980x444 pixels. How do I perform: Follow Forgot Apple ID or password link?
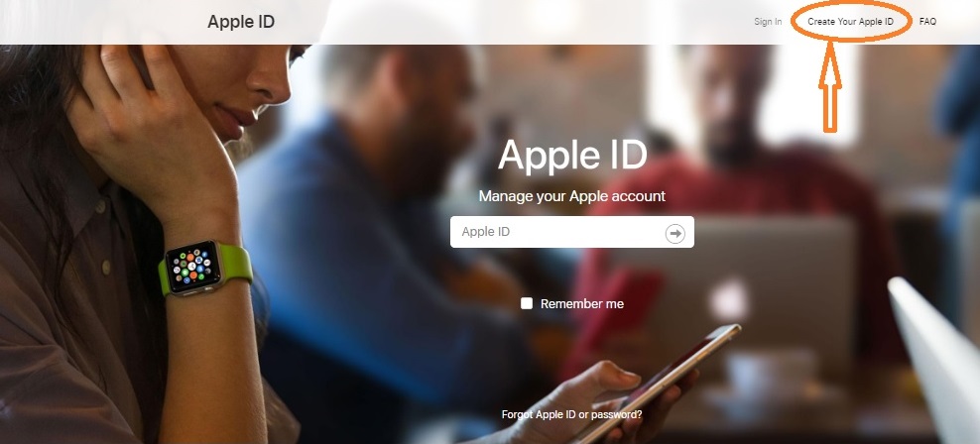572,414
